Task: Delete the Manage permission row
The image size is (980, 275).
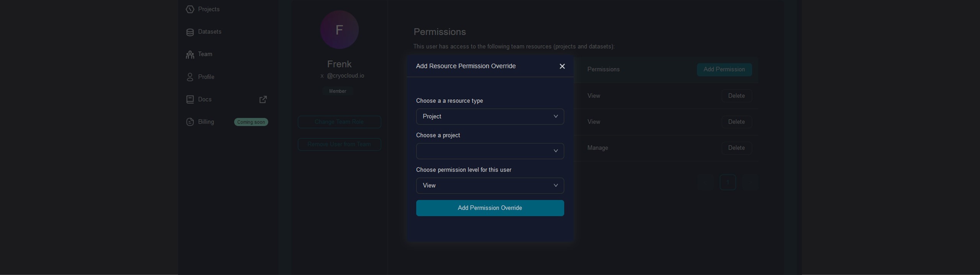Action: [736, 148]
